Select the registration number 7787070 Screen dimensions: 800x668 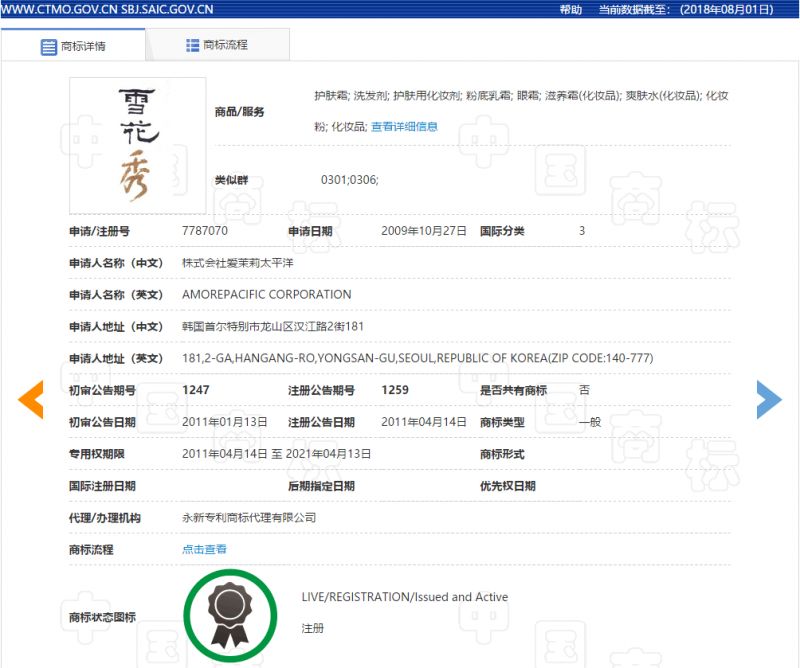click(205, 231)
